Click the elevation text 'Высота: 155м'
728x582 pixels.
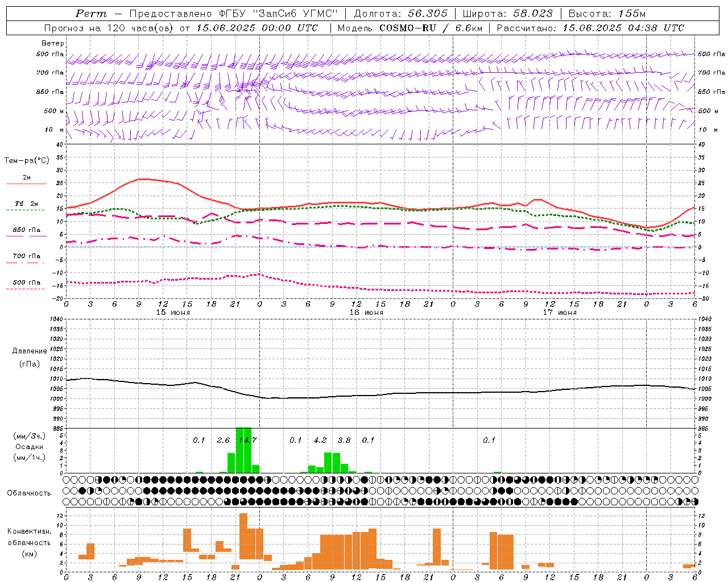(607, 14)
